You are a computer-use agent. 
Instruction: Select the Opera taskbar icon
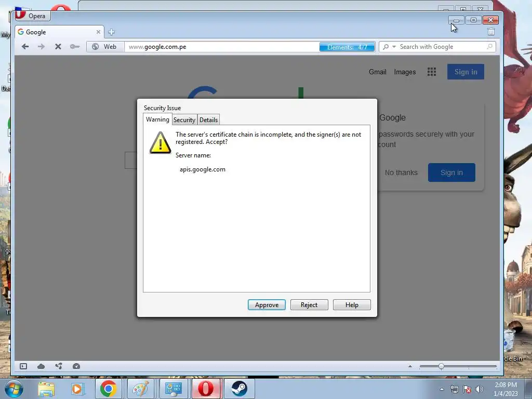coord(206,389)
